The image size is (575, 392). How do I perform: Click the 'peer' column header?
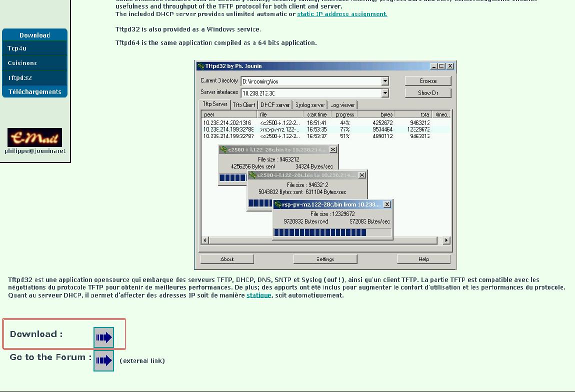[229, 114]
